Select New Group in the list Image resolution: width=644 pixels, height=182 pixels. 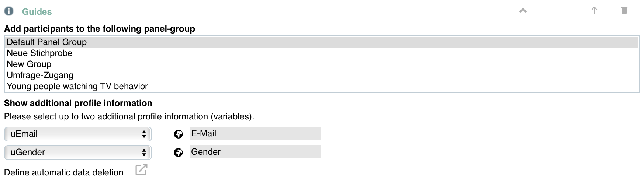[x=322, y=64]
